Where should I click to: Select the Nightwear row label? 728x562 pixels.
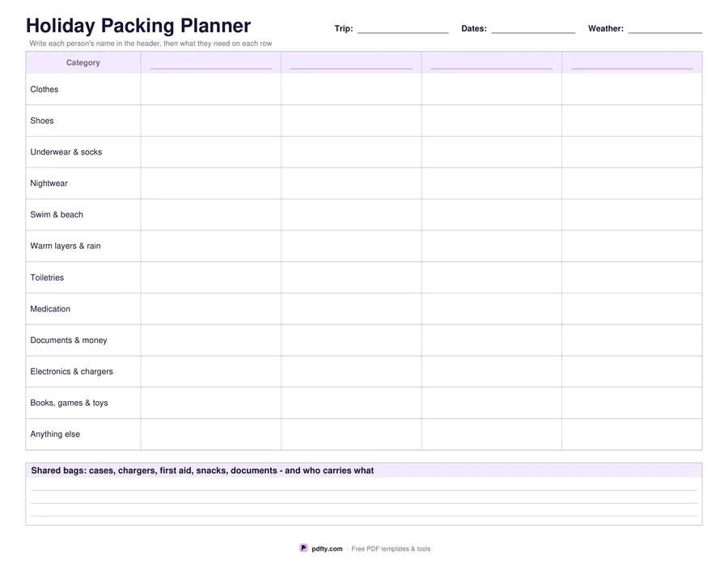click(49, 184)
